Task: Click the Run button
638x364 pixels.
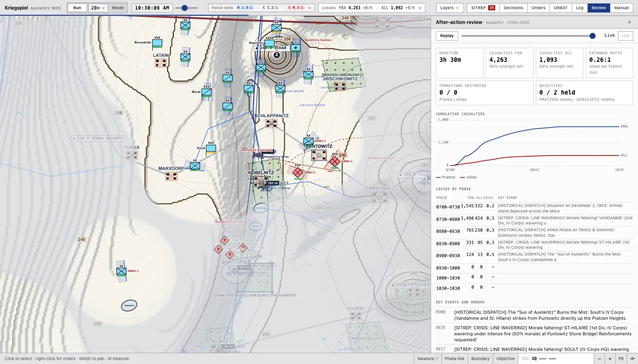Action: click(x=77, y=8)
